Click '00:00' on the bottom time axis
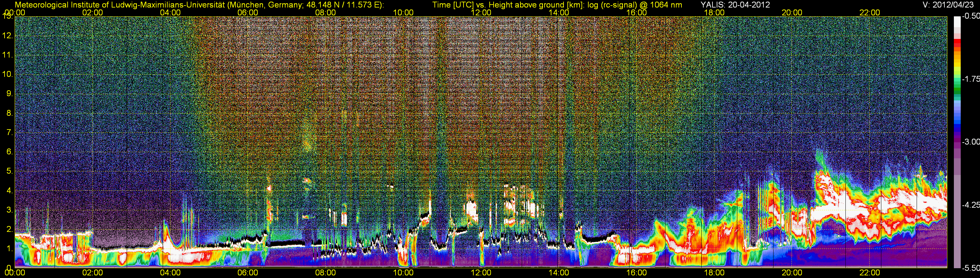Screen dimensions: 980x278 pyautogui.click(x=15, y=273)
